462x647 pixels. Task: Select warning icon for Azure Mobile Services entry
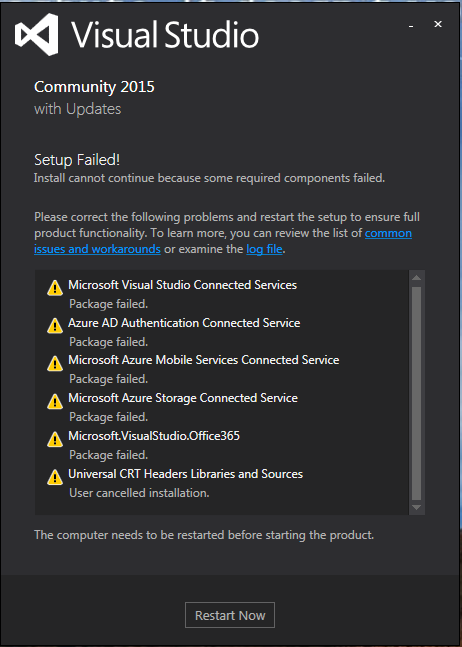click(x=55, y=364)
